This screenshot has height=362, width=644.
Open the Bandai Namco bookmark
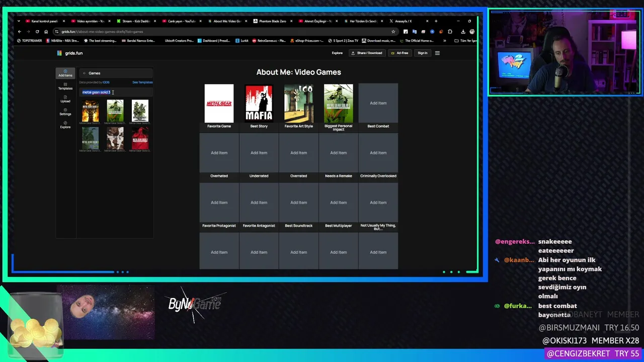(139, 41)
